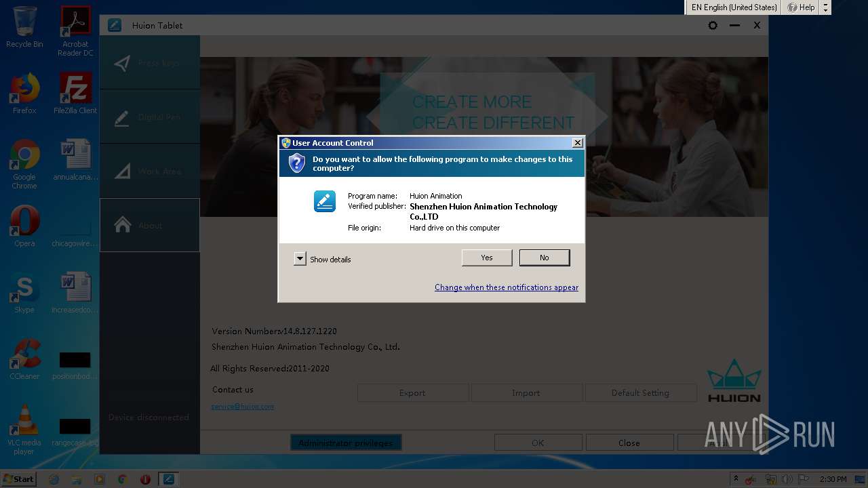Image resolution: width=868 pixels, height=488 pixels.
Task: Open CCleaner desktop shortcut
Action: click(24, 359)
